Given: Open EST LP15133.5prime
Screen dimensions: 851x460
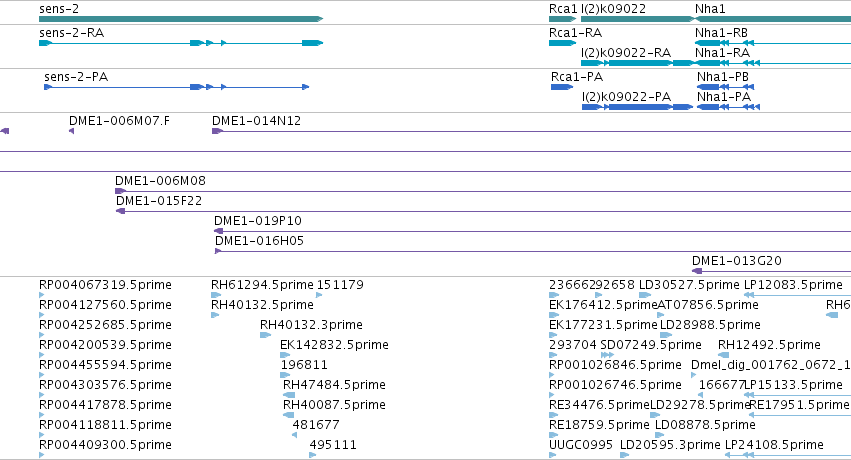Looking at the screenshot, I should [793, 385].
